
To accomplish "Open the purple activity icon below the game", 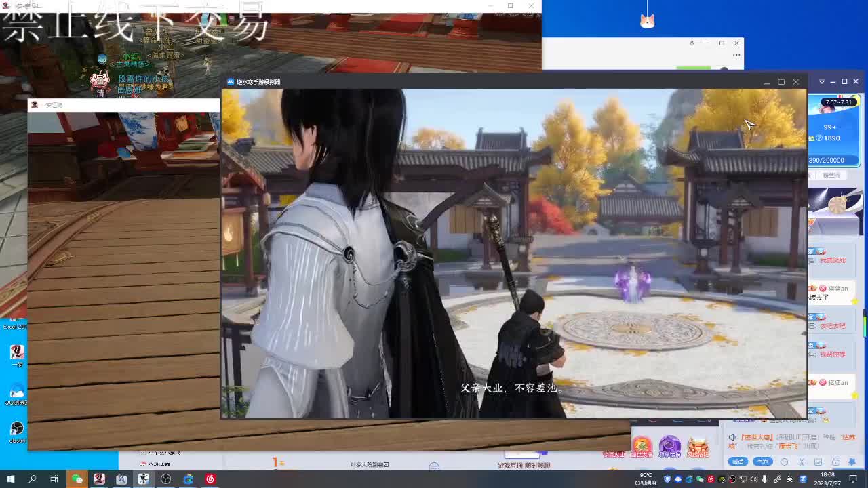I will 670,447.
